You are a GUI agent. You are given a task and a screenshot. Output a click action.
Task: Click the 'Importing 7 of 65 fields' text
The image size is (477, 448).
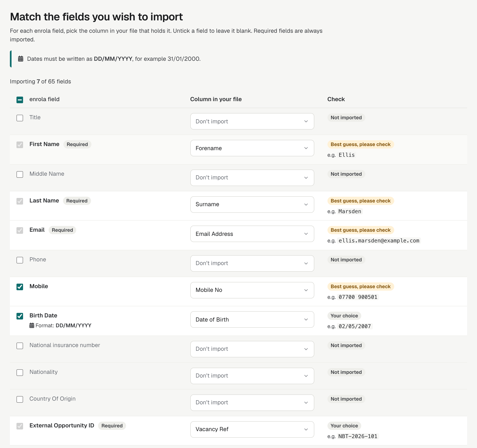[41, 82]
